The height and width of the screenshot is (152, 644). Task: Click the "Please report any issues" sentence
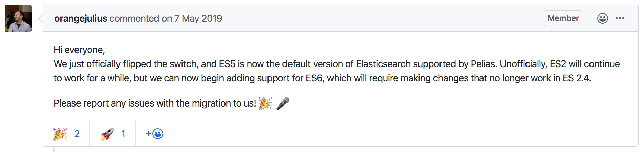[154, 103]
